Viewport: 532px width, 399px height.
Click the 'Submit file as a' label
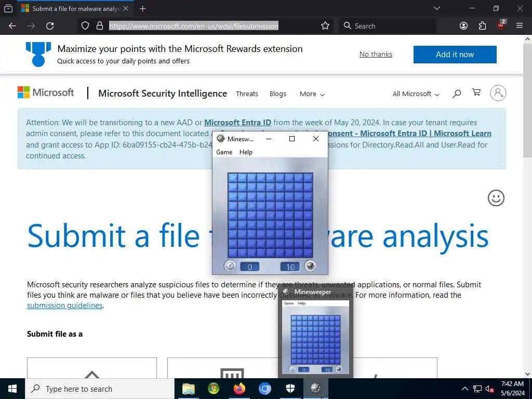tap(55, 334)
